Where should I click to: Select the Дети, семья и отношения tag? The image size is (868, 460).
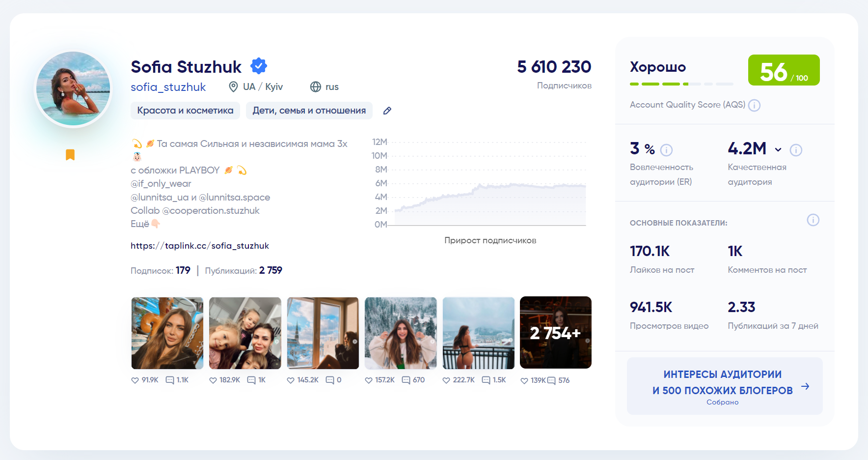tap(309, 111)
